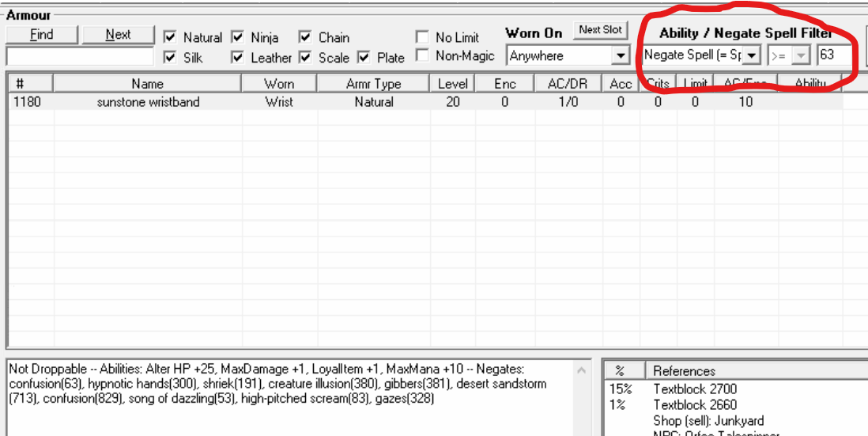The width and height of the screenshot is (868, 436).
Task: Disable the Ninja armour type checkbox
Action: pos(237,37)
